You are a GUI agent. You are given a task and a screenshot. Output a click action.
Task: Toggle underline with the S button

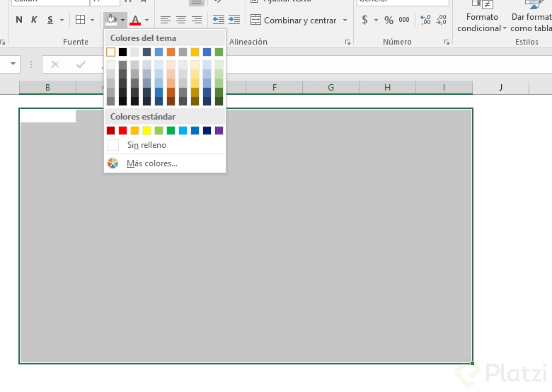pyautogui.click(x=50, y=20)
